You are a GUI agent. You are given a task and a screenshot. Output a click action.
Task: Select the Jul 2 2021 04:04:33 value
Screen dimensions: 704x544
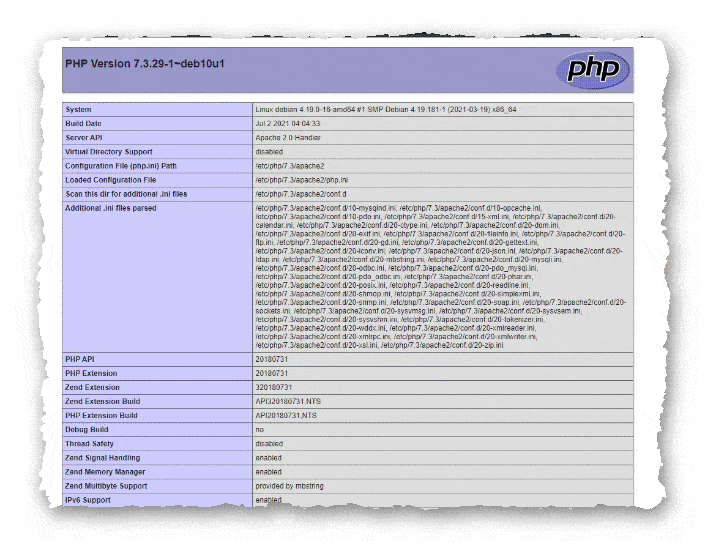[288, 123]
